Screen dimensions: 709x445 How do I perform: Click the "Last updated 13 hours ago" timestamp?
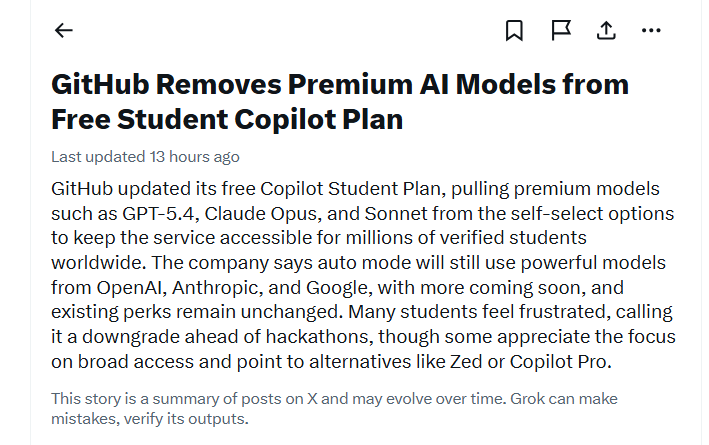pyautogui.click(x=145, y=157)
